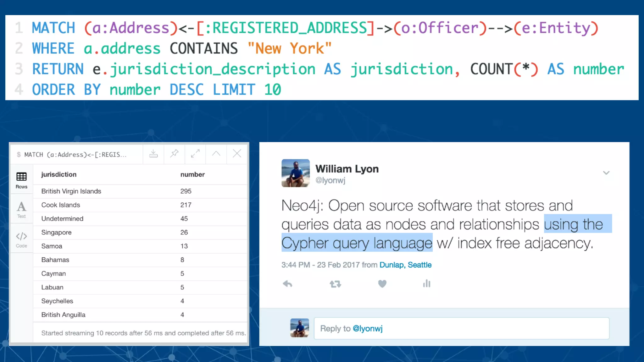This screenshot has height=362, width=644.
Task: Like the tweet with heart icon
Action: (382, 284)
